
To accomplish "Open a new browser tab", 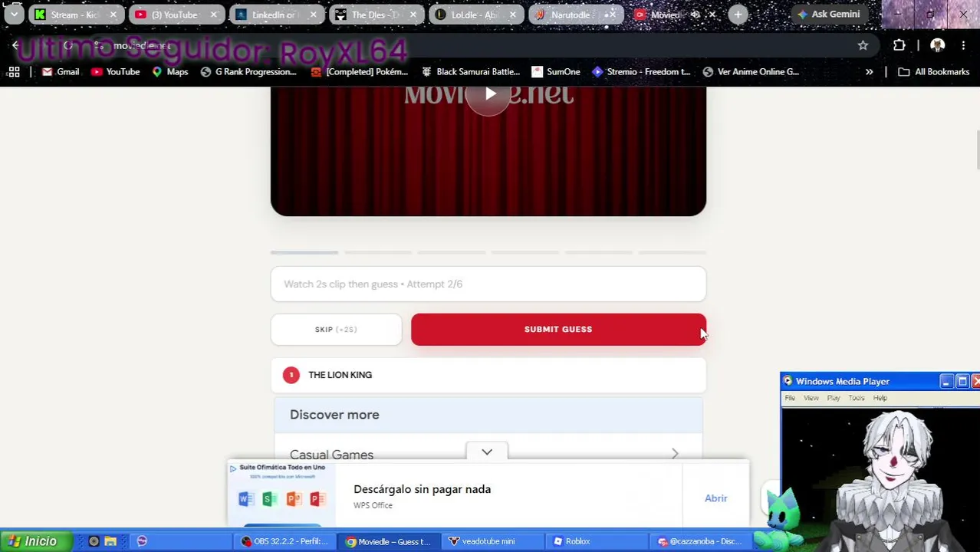I will (738, 15).
